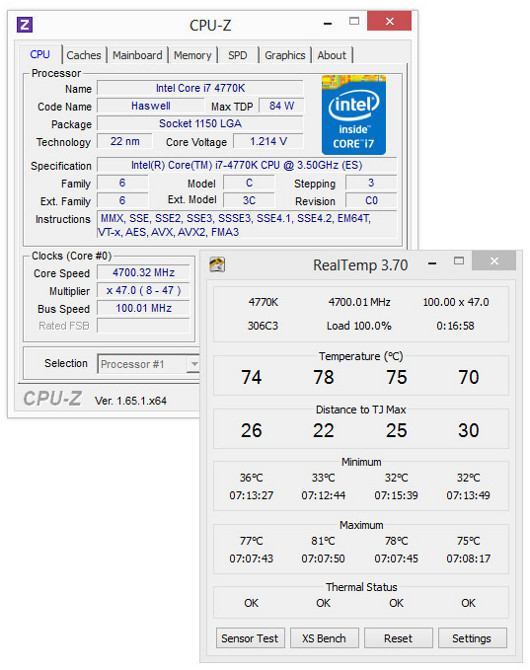Click the Intel inside Core i7 badge

353,115
